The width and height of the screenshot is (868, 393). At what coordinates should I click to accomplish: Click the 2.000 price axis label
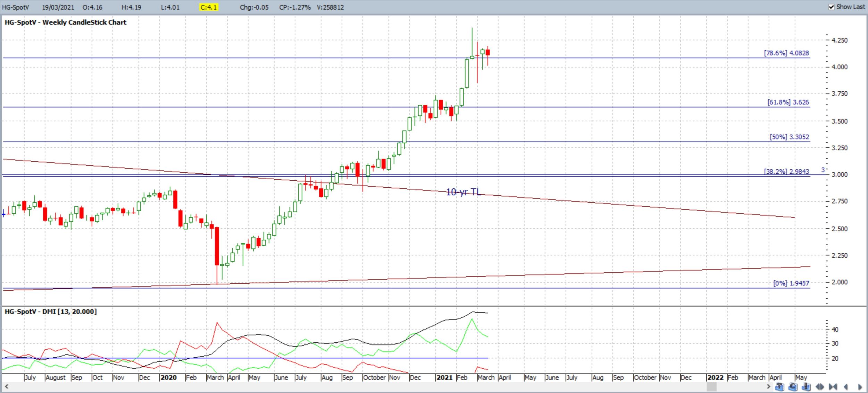pos(840,282)
